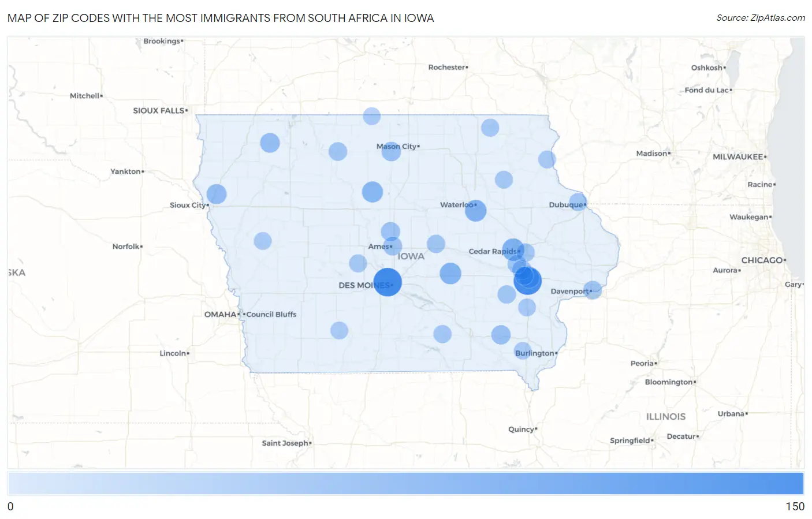Click the Waukegan label
812x519 pixels.
coord(749,216)
